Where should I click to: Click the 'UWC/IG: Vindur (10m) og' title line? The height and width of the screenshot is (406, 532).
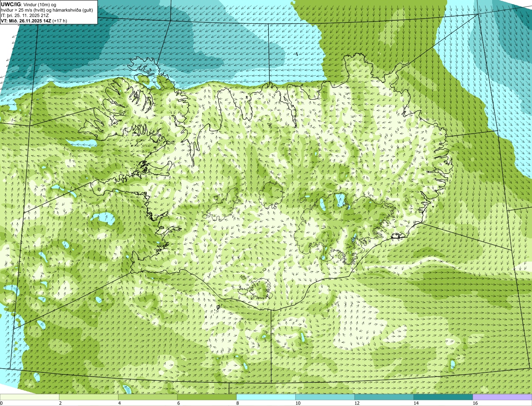[28, 4]
